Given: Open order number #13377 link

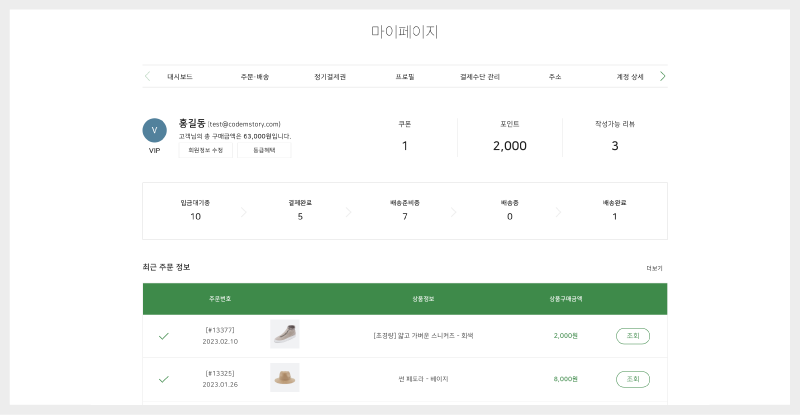Looking at the screenshot, I should tap(220, 329).
